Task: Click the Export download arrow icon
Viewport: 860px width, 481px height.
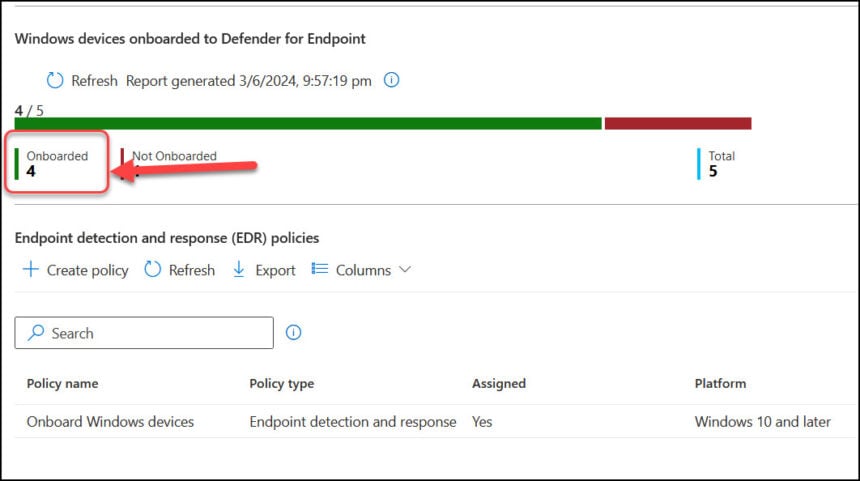Action: tap(239, 269)
